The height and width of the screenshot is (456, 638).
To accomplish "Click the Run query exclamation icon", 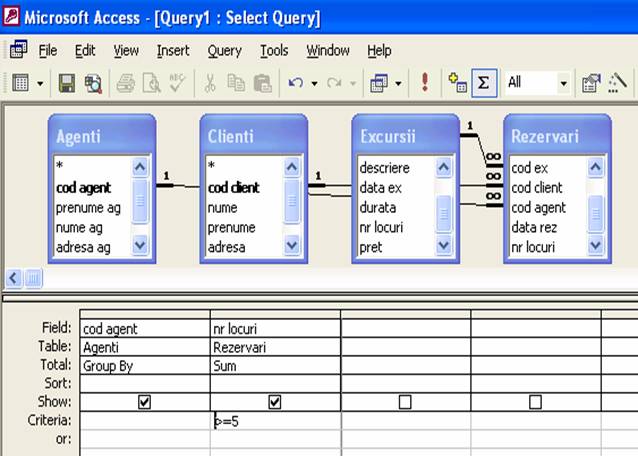I will 425,83.
